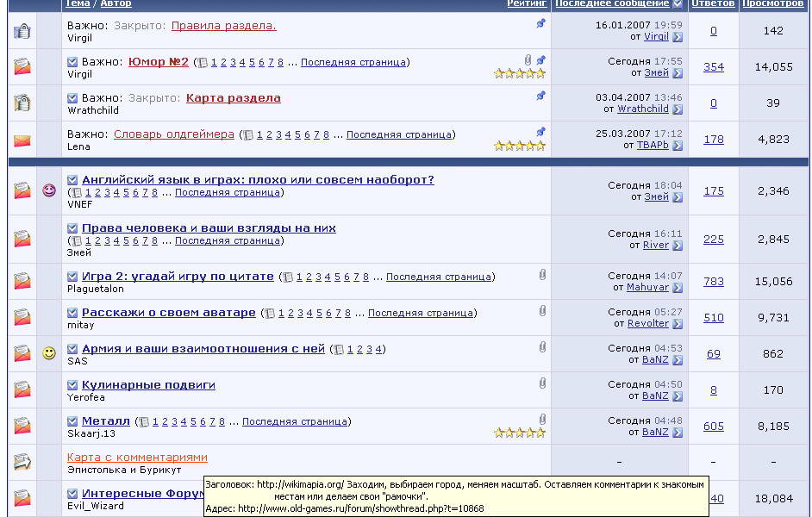Sort by Рейтинг column header
Image resolution: width=812 pixels, height=517 pixels.
pos(527,3)
